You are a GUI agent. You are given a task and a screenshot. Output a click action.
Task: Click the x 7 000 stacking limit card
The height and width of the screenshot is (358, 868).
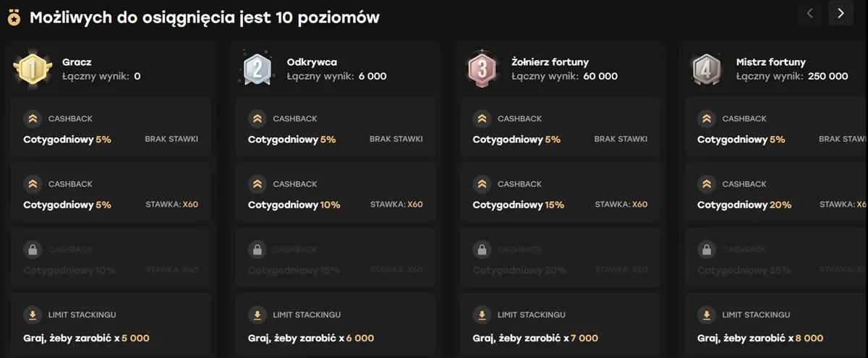tap(560, 326)
